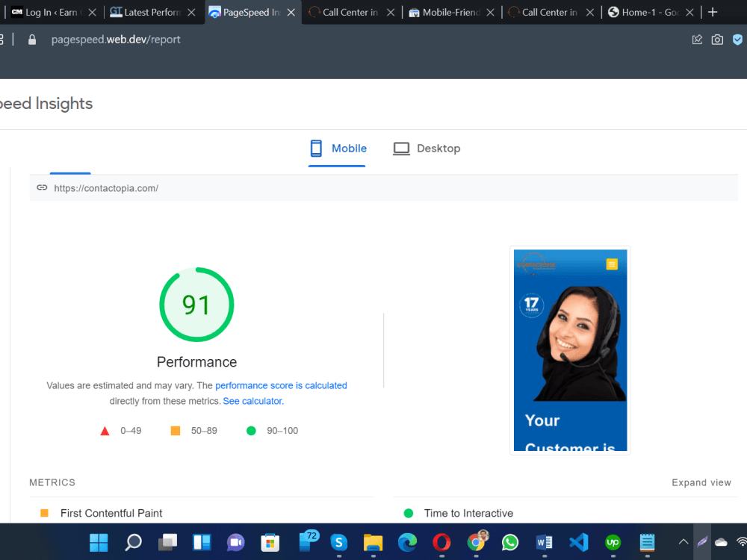747x560 pixels.
Task: Open the Chat app on taskbar
Action: 236,542
